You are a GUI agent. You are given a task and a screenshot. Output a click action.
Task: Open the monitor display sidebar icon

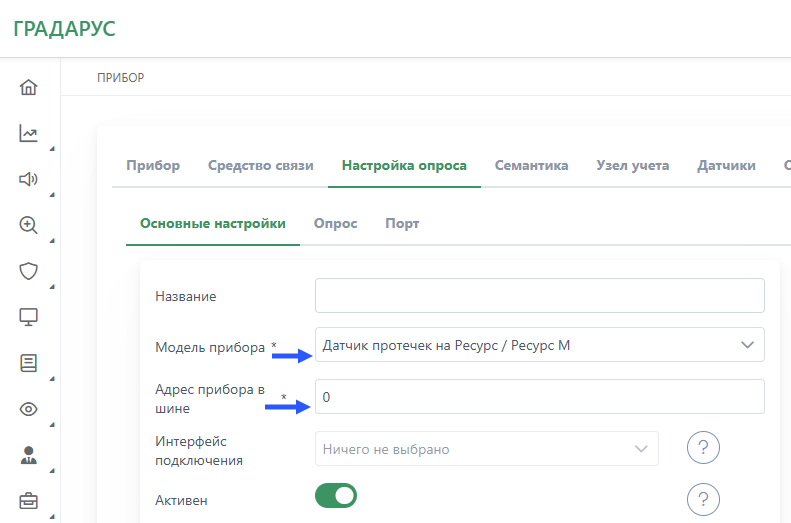[x=29, y=317]
